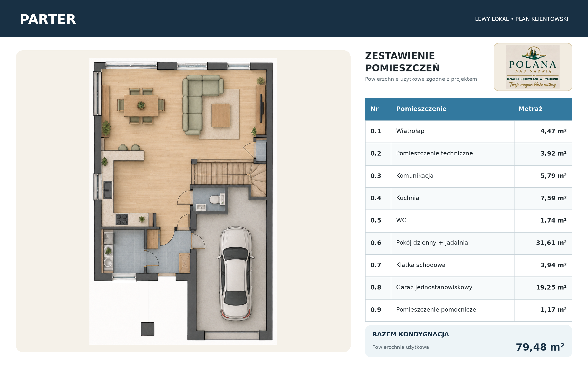
Task: Select the dining table with chairs
Action: click(141, 106)
